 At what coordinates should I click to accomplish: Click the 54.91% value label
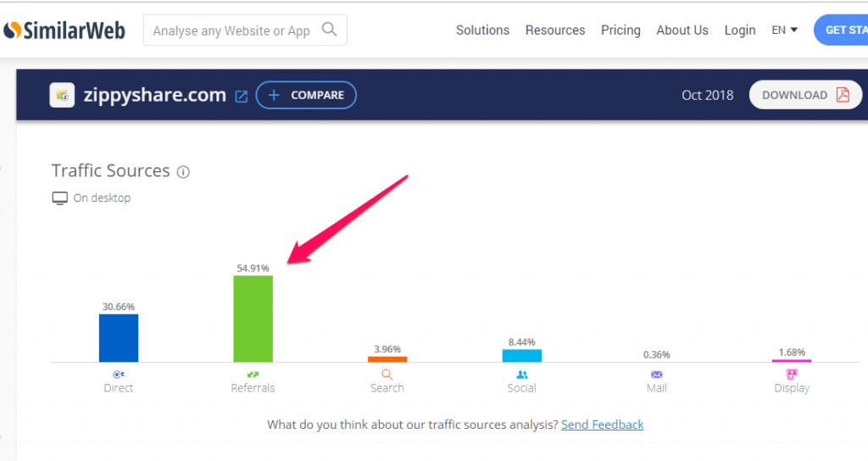(x=253, y=269)
